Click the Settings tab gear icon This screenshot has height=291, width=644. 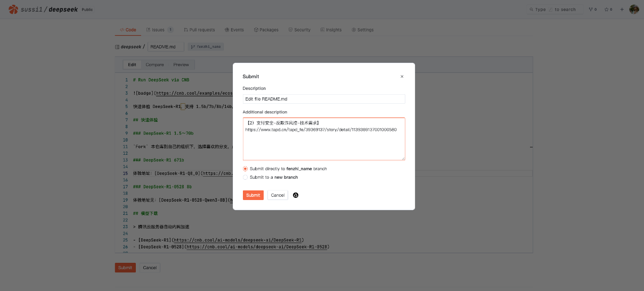tap(354, 30)
